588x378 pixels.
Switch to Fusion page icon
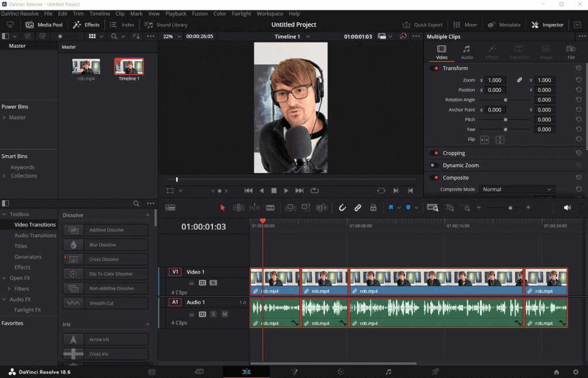pyautogui.click(x=294, y=372)
